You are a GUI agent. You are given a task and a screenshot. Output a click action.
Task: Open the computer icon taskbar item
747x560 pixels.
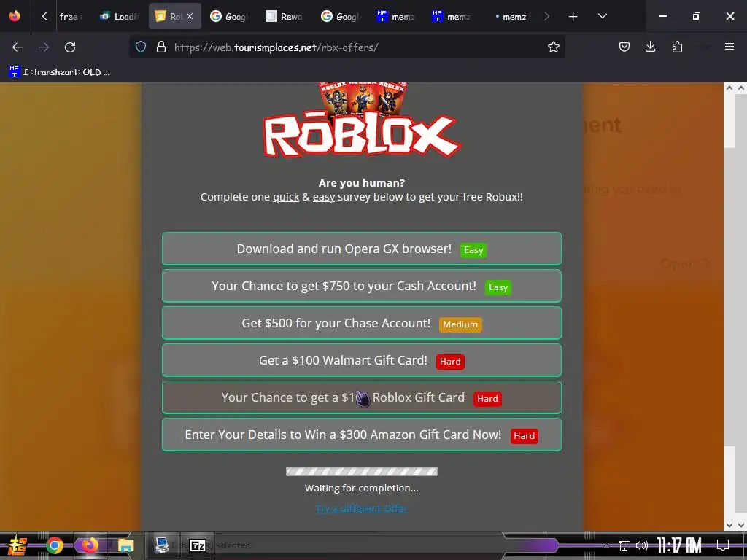pyautogui.click(x=161, y=545)
